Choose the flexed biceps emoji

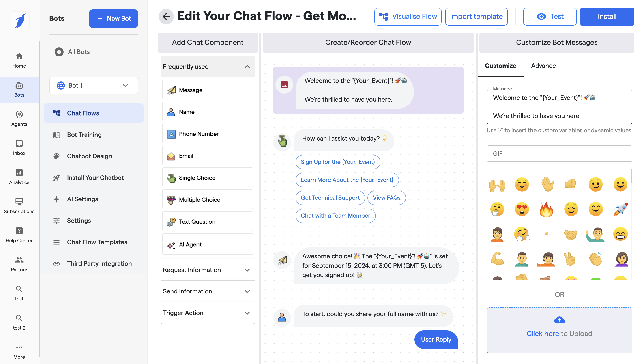(497, 259)
